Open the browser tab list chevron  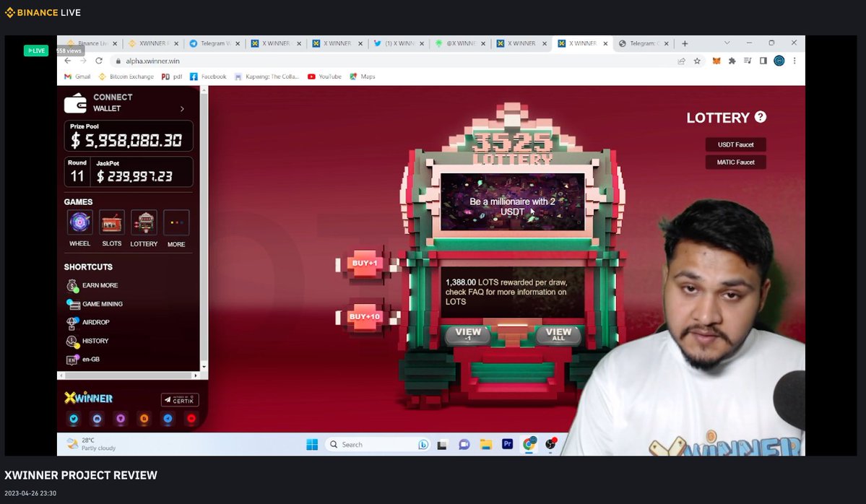pyautogui.click(x=727, y=43)
